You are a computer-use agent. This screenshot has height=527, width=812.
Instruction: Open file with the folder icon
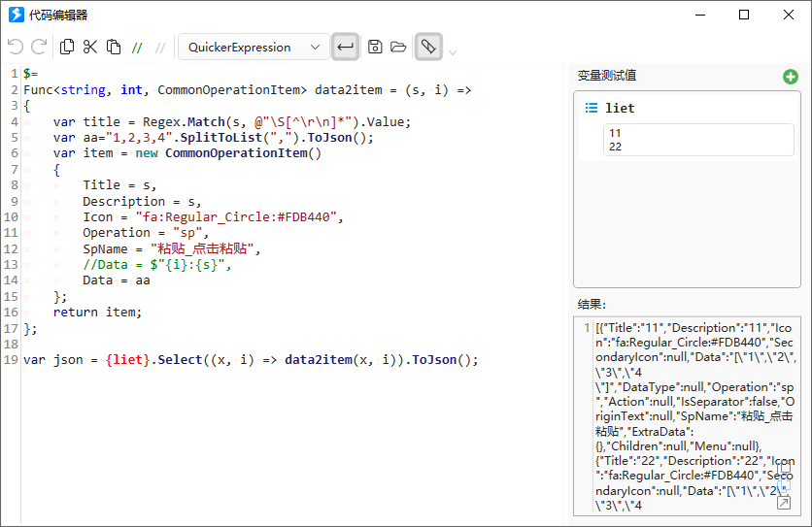tap(398, 48)
